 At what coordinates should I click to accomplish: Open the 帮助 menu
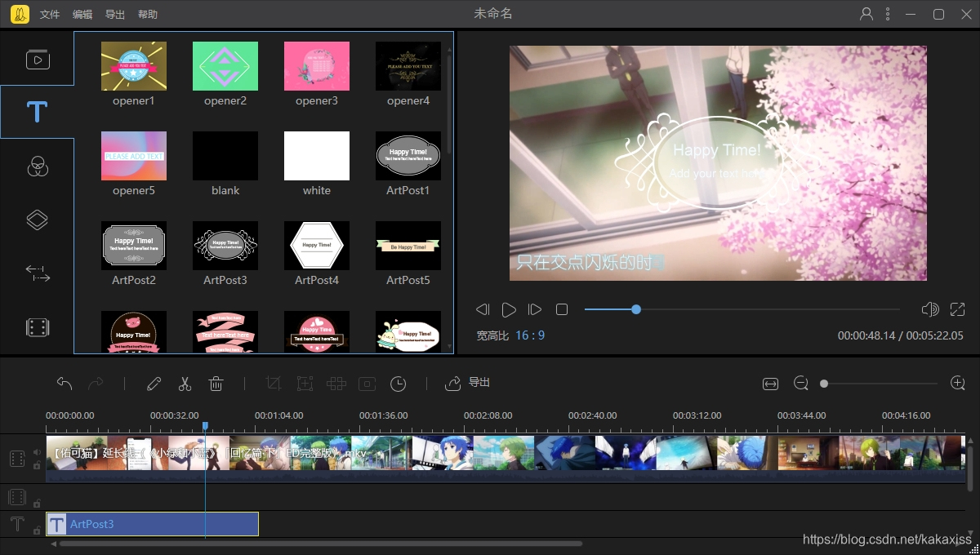pos(148,15)
